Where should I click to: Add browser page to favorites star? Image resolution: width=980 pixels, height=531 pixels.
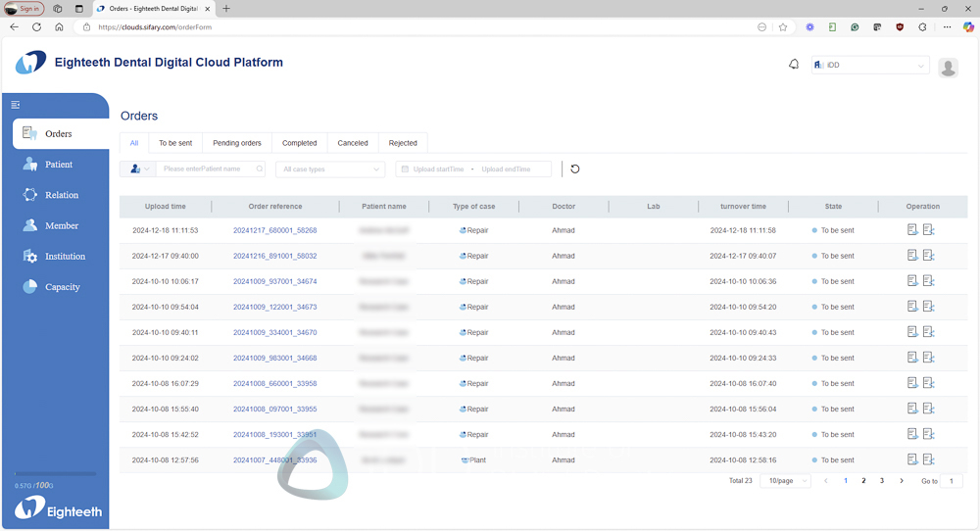(783, 27)
